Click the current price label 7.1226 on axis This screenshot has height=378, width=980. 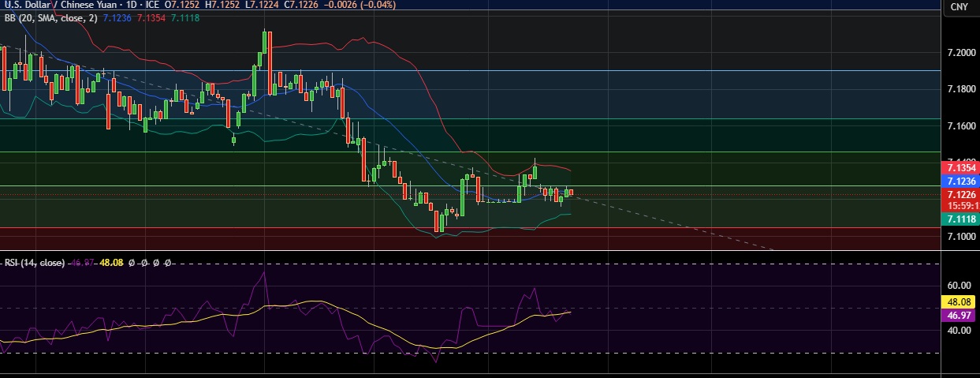(961, 194)
